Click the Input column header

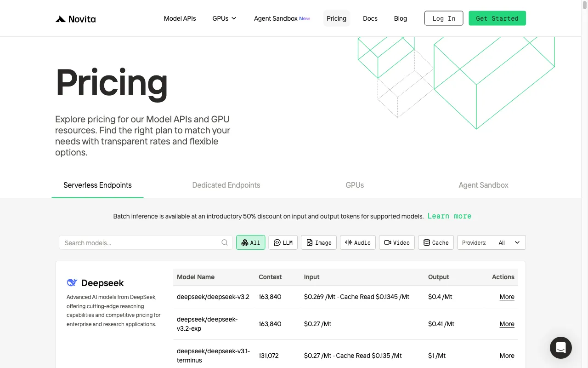(311, 277)
